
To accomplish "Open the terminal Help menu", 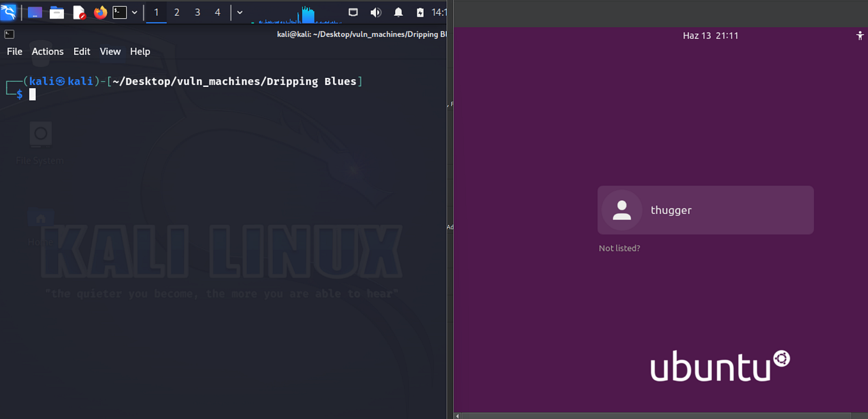I will (x=140, y=52).
